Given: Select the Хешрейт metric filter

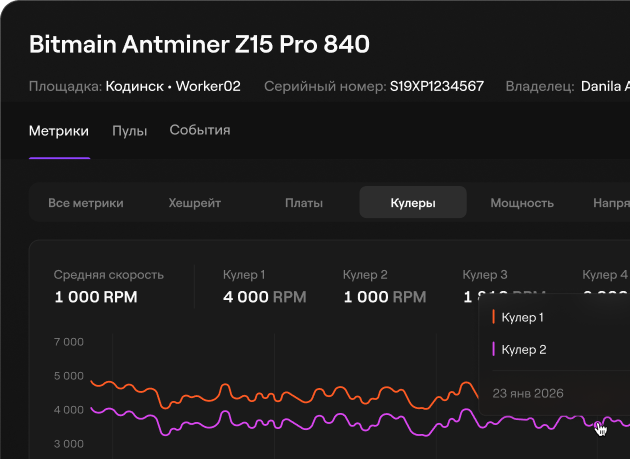Looking at the screenshot, I should (194, 203).
